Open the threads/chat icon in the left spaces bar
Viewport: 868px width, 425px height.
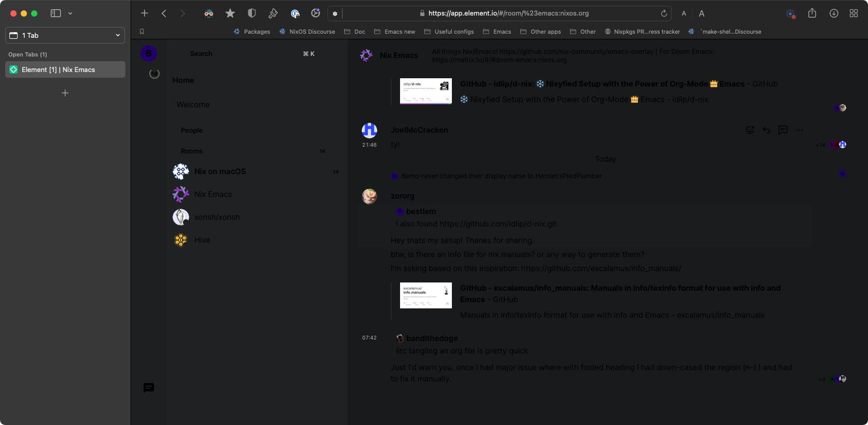pyautogui.click(x=149, y=388)
